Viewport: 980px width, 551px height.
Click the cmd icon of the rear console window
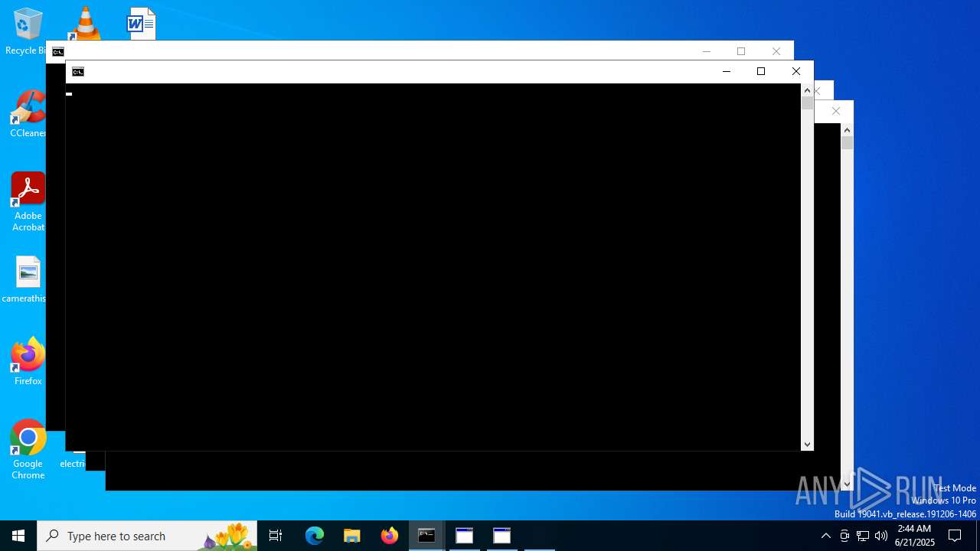58,52
